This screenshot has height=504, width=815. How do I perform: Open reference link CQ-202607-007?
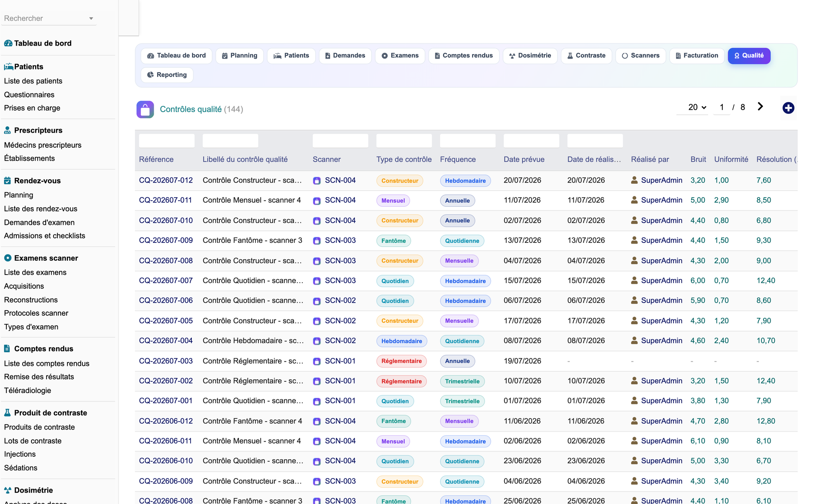[x=166, y=280]
